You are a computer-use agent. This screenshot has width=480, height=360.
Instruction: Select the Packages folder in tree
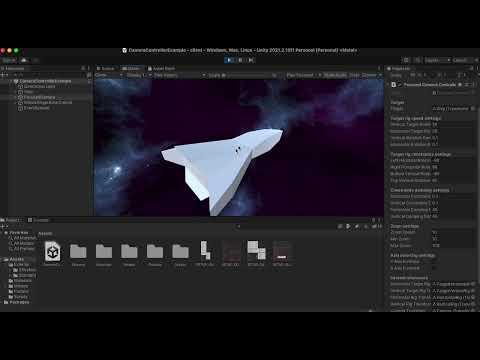(x=17, y=302)
